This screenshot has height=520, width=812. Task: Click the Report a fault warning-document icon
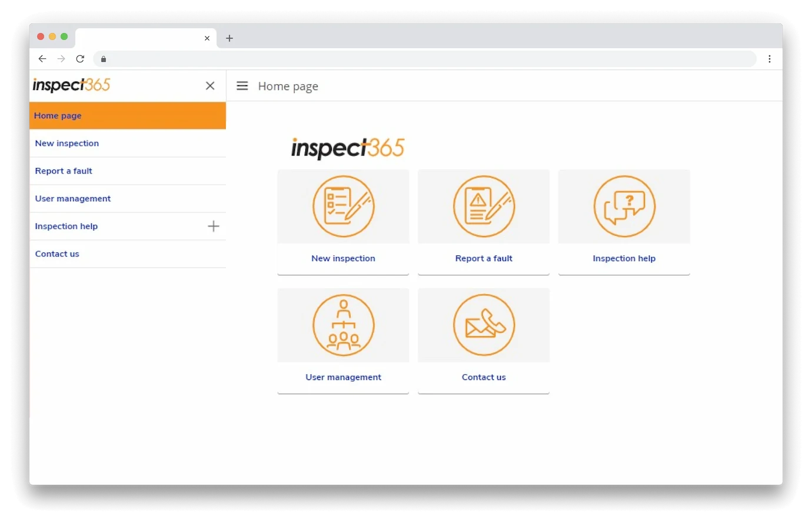pyautogui.click(x=483, y=206)
